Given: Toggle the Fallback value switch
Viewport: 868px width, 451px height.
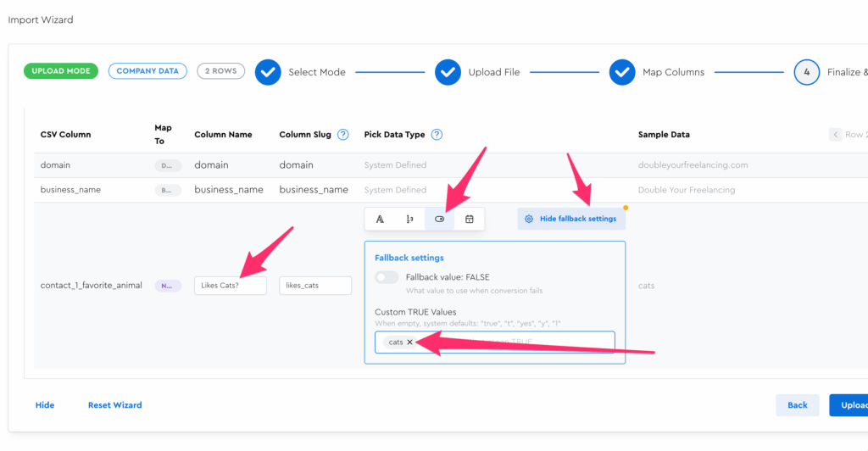Looking at the screenshot, I should point(387,277).
